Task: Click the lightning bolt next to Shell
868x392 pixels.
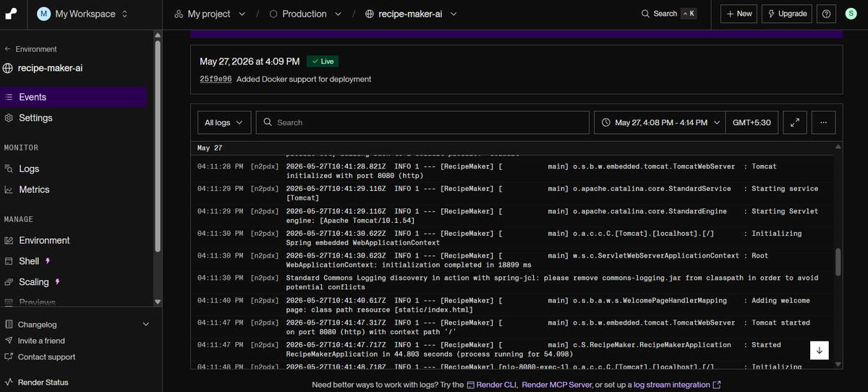Action: (48, 261)
